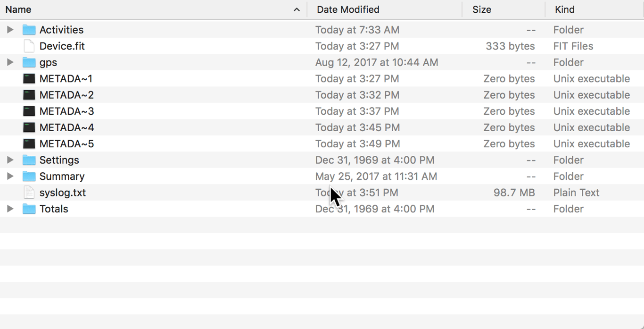Expand the Totals folder disclosure triangle
This screenshot has height=329, width=644.
click(x=10, y=209)
